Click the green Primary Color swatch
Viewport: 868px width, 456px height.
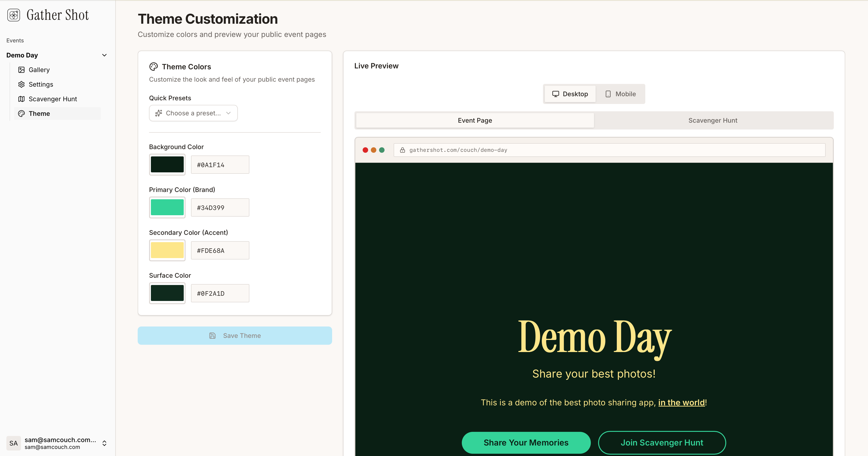167,207
